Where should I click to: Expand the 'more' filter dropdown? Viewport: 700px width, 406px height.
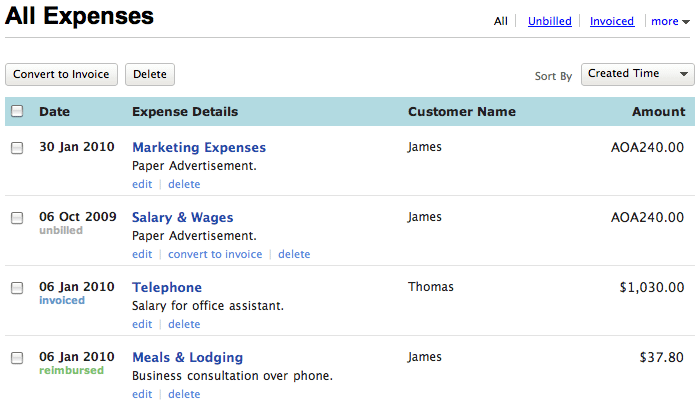pos(669,21)
